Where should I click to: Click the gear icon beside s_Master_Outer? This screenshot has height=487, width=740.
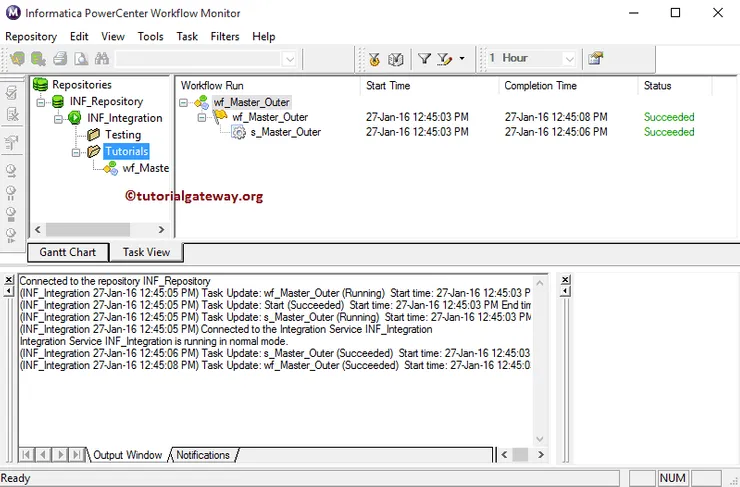(x=239, y=133)
